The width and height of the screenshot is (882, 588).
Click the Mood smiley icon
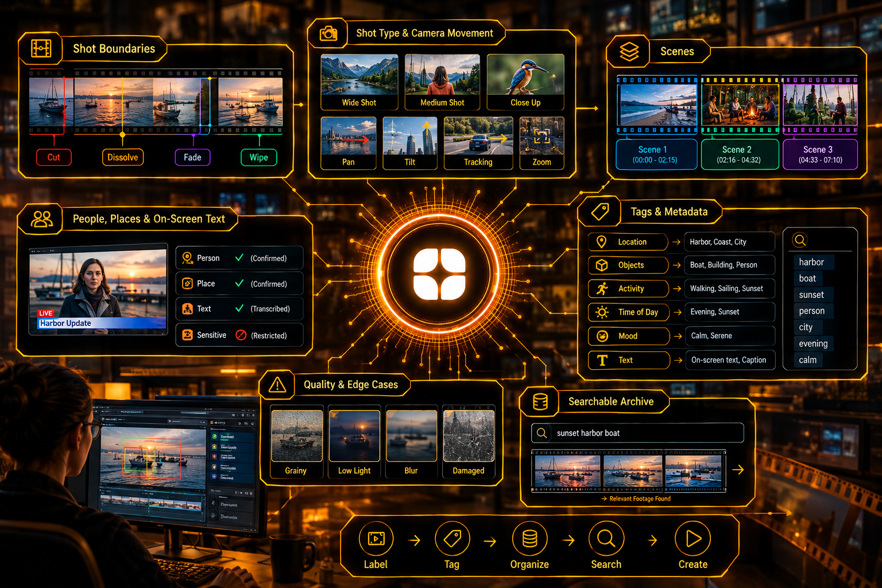point(602,336)
